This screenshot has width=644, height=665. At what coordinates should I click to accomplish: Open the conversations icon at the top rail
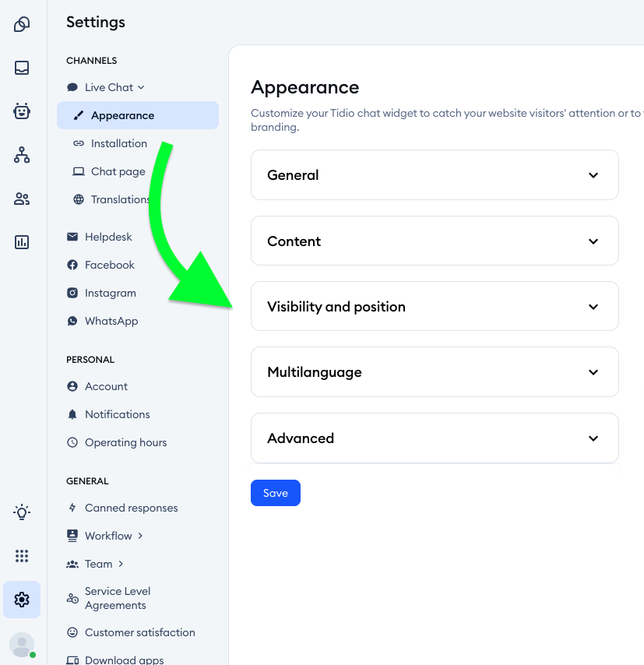tap(21, 24)
